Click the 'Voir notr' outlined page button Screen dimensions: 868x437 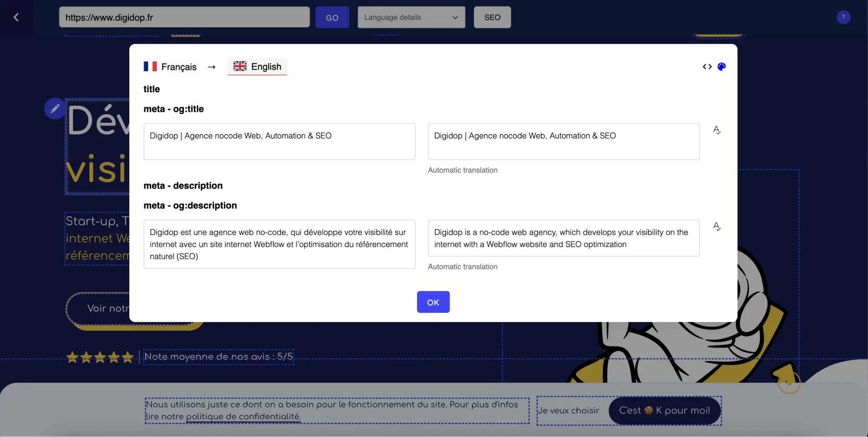click(x=98, y=309)
